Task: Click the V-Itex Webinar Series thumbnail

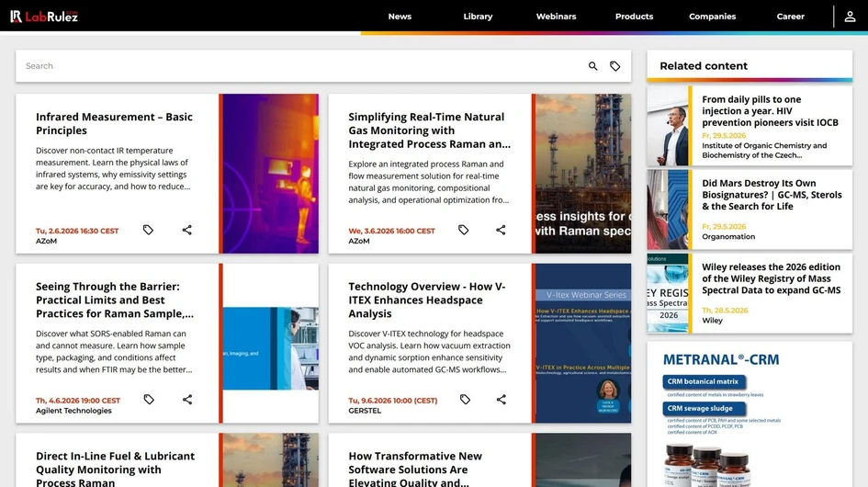Action: click(583, 343)
